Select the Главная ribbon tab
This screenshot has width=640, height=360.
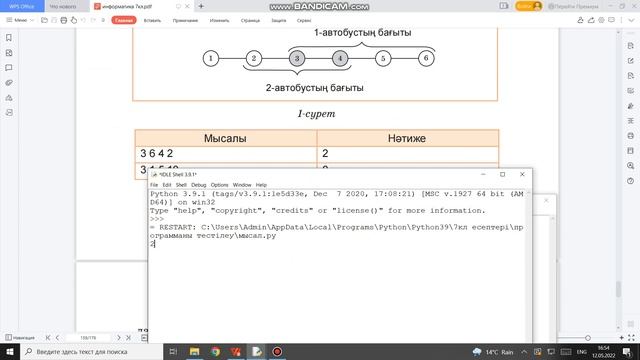click(x=124, y=20)
